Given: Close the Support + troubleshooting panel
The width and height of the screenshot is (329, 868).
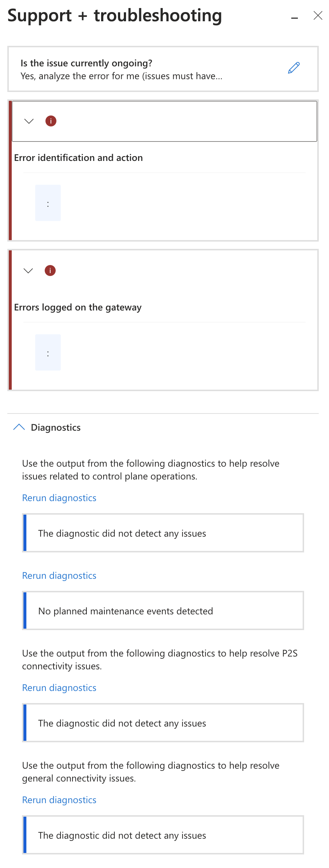Looking at the screenshot, I should (x=317, y=15).
